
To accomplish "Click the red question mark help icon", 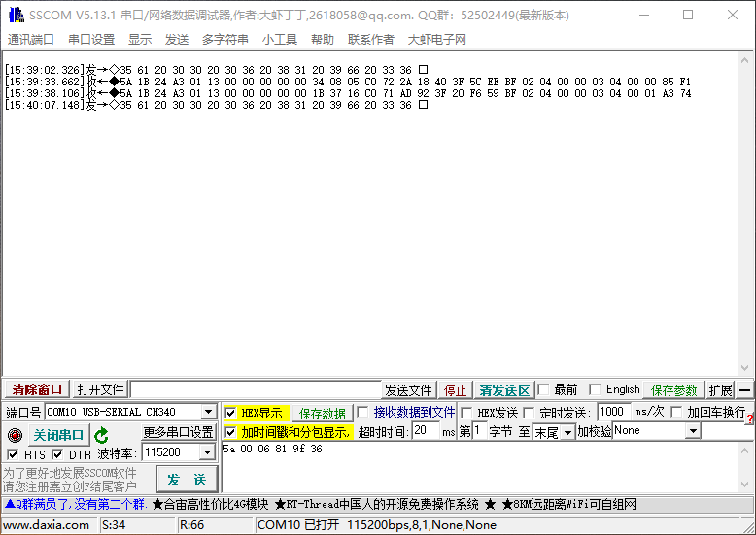I will pyautogui.click(x=750, y=419).
